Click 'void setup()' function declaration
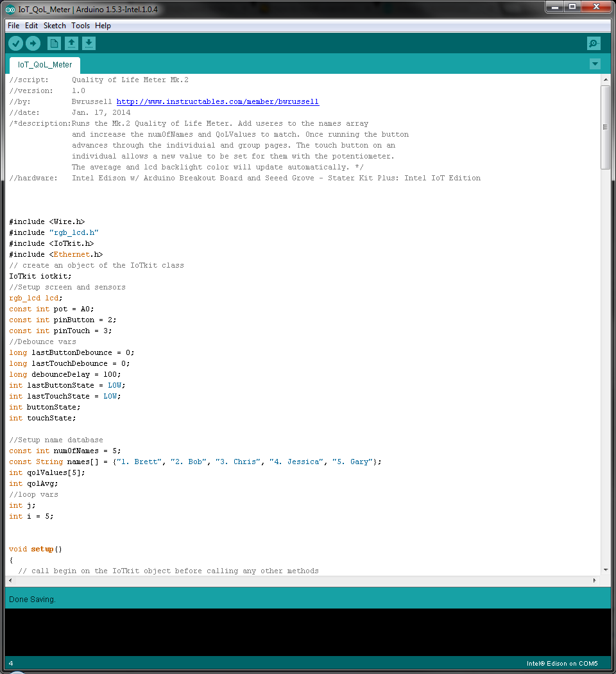The width and height of the screenshot is (616, 674). tap(36, 549)
